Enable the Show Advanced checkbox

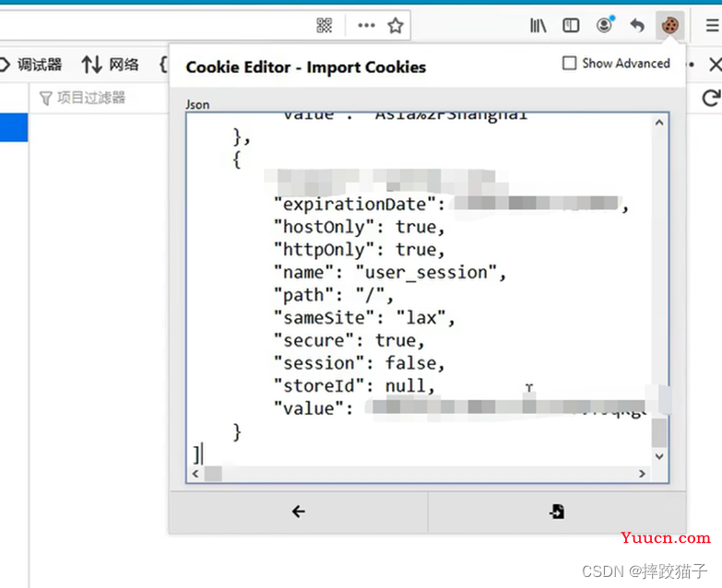click(x=570, y=63)
